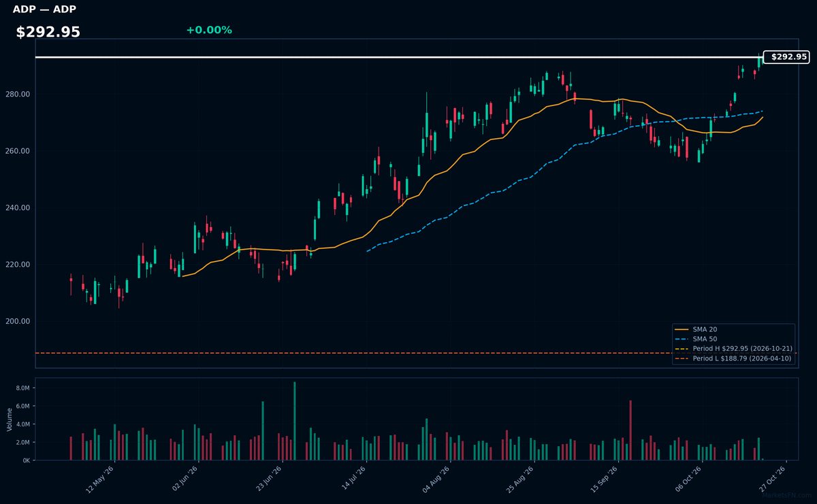Click the dashed orange period-low line
This screenshot has width=817, height=504.
(416, 353)
